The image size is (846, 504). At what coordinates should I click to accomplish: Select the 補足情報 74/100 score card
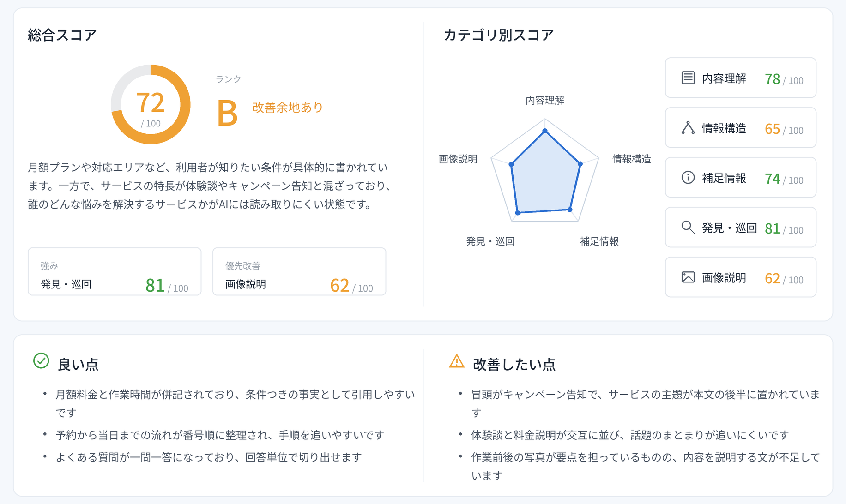pyautogui.click(x=740, y=177)
